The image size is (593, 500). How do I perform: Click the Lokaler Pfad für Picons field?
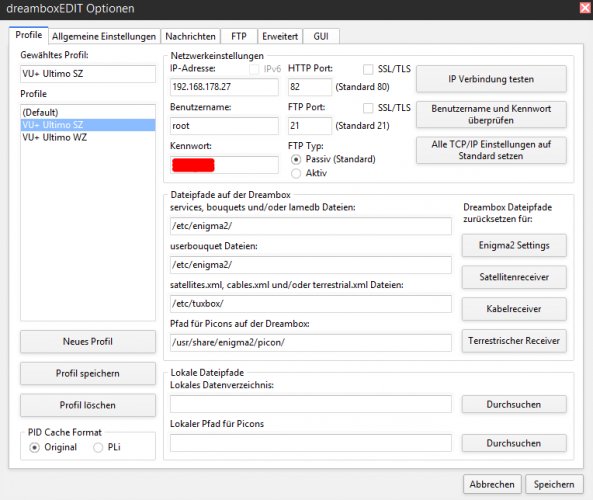pos(310,443)
